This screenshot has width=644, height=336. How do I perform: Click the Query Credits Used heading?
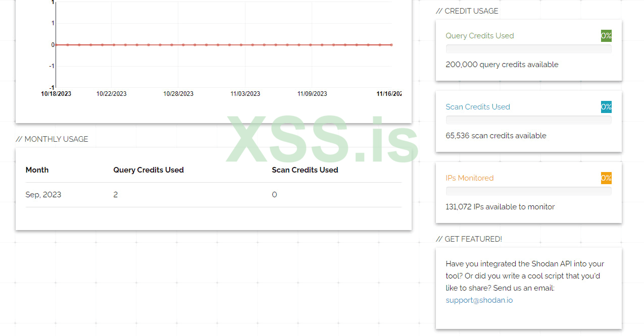coord(479,36)
